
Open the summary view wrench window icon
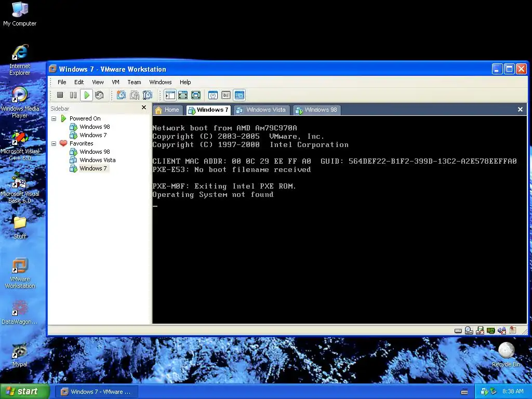[x=212, y=96]
